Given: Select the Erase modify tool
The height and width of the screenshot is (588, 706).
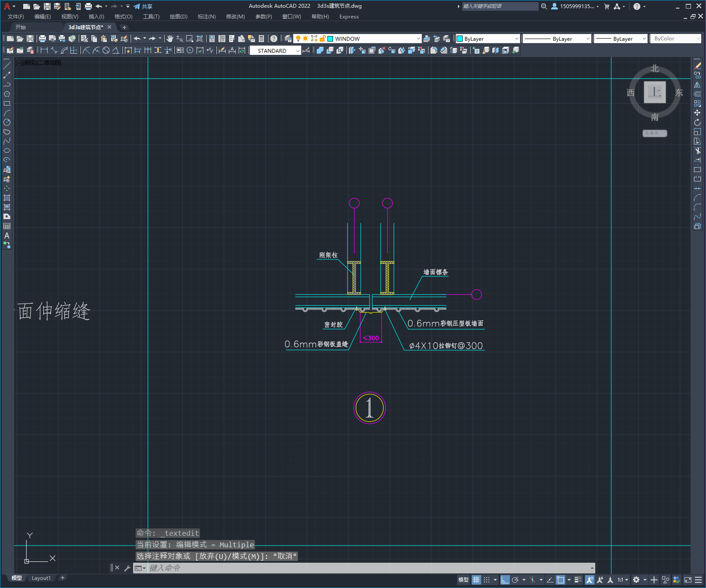Looking at the screenshot, I should (697, 66).
